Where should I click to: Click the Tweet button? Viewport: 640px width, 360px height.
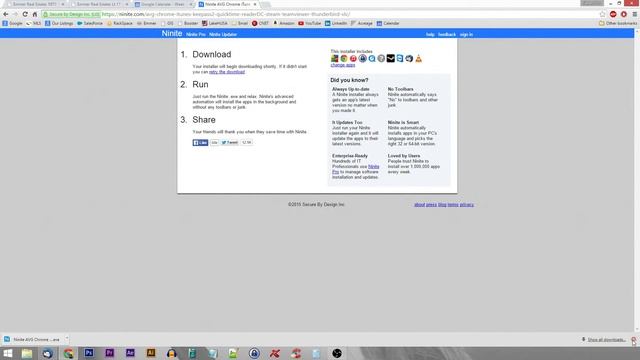pyautogui.click(x=230, y=142)
